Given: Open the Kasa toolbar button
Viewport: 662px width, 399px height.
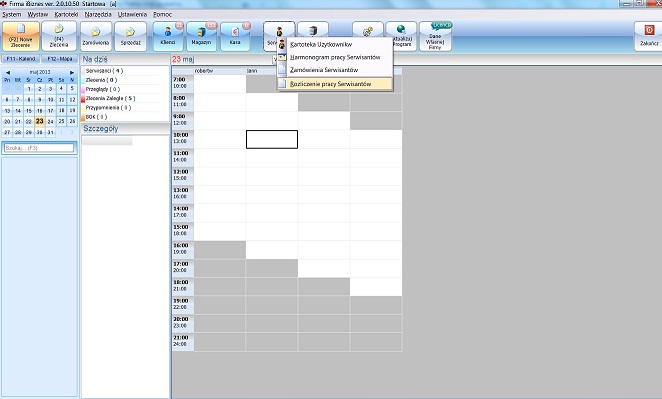Looking at the screenshot, I should pos(235,36).
